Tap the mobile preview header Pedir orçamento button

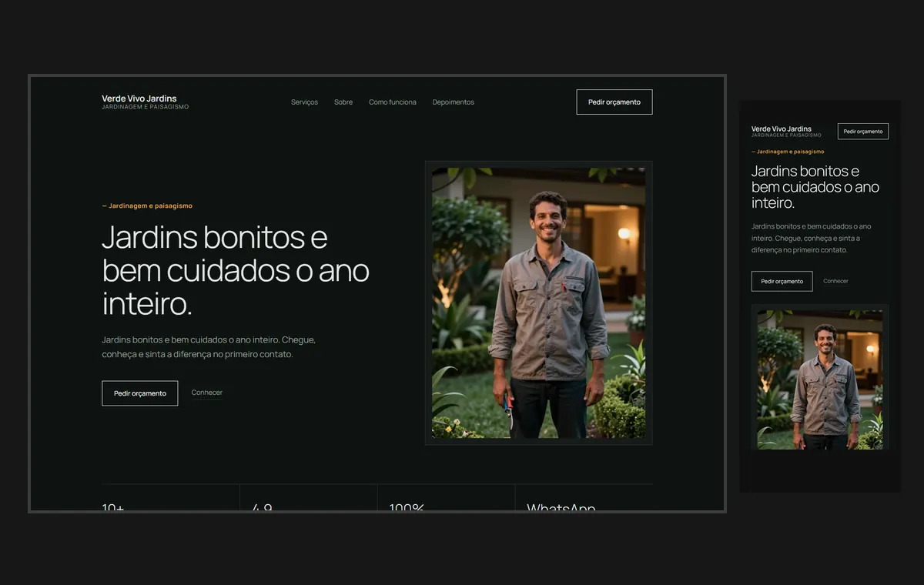point(863,132)
